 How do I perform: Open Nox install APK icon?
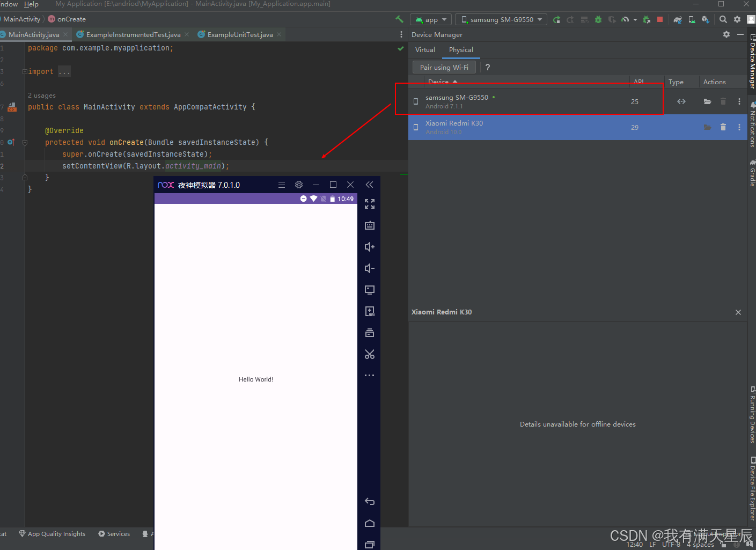tap(369, 311)
